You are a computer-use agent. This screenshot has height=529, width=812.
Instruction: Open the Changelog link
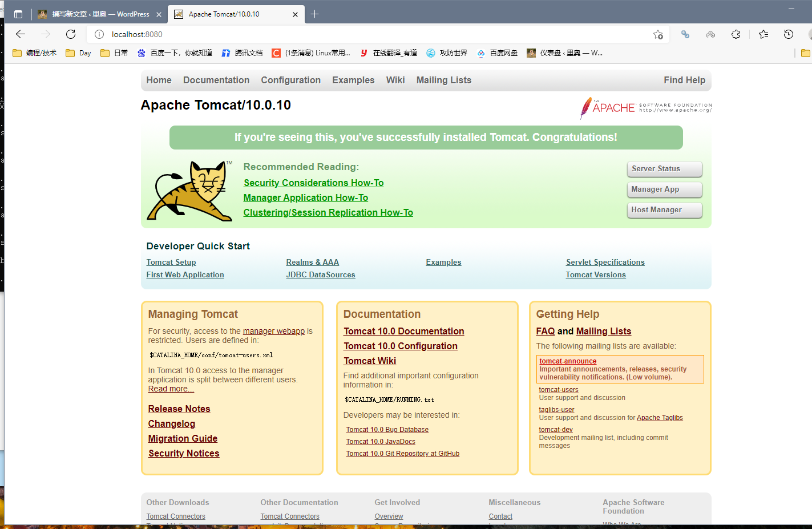point(172,423)
